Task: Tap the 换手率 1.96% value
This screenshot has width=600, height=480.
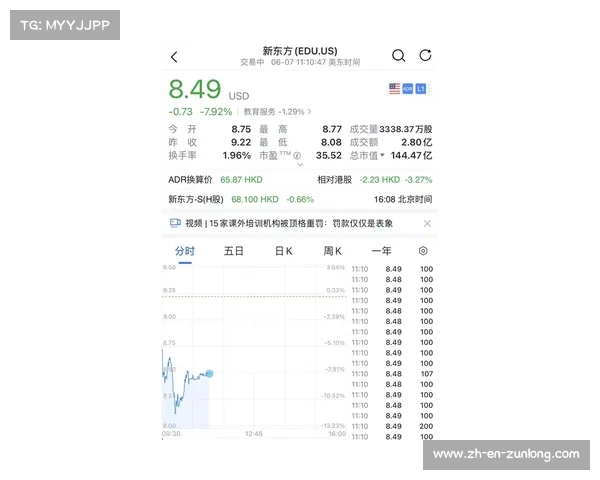Action: 236,155
